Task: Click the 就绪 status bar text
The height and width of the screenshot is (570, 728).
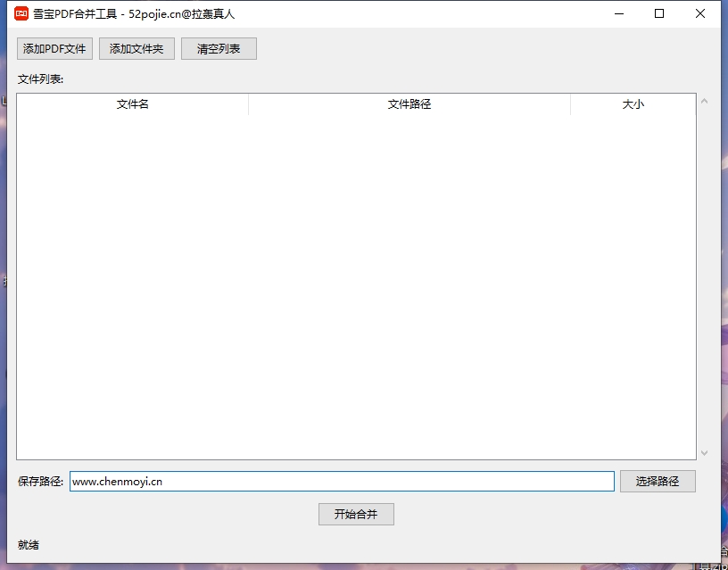Action: (29, 545)
